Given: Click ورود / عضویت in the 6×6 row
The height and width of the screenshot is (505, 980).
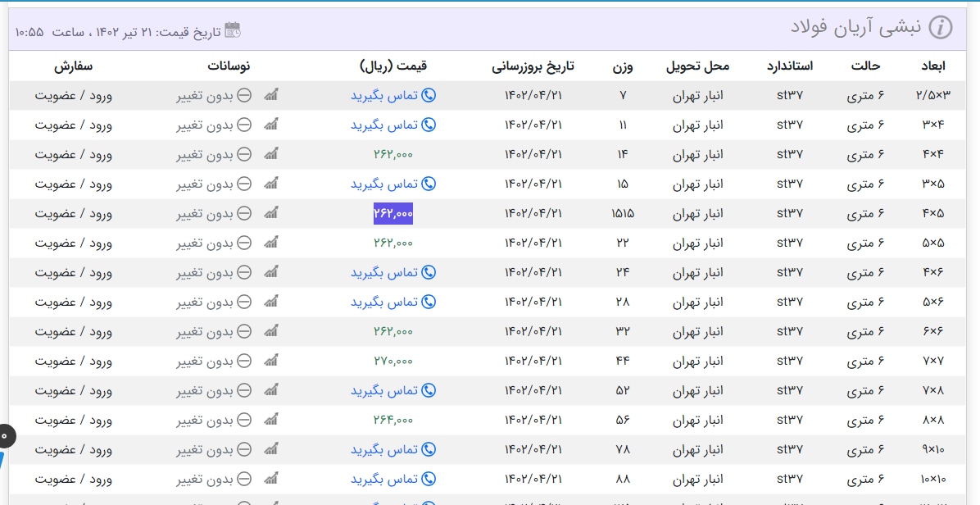Looking at the screenshot, I should coord(73,331).
